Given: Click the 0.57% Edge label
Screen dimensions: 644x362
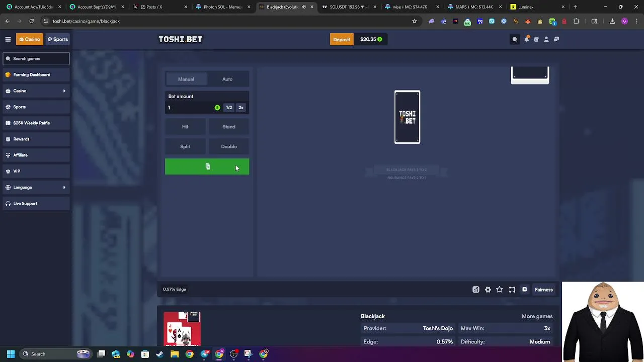Looking at the screenshot, I should 174,289.
